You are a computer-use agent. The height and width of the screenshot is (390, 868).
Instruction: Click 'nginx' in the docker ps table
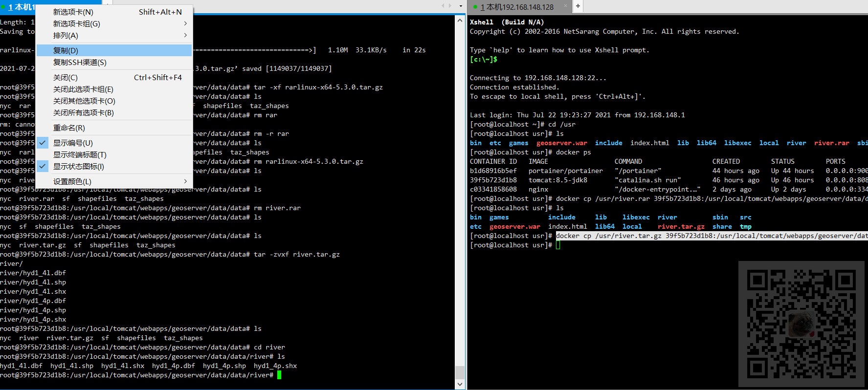coord(538,189)
